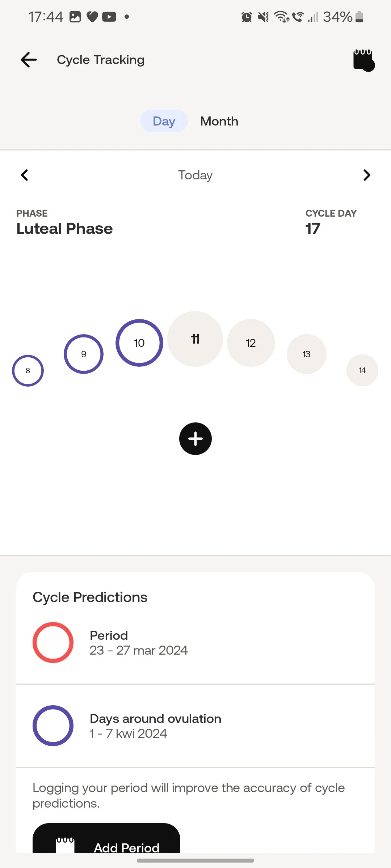Viewport: 391px width, 868px height.
Task: Tap the black plus add button
Action: (x=195, y=439)
